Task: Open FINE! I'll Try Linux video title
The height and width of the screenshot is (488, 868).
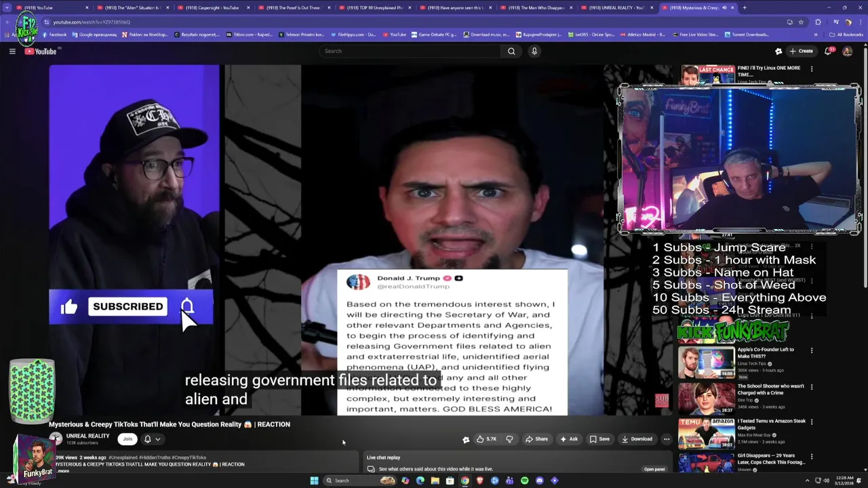Action: [x=769, y=71]
